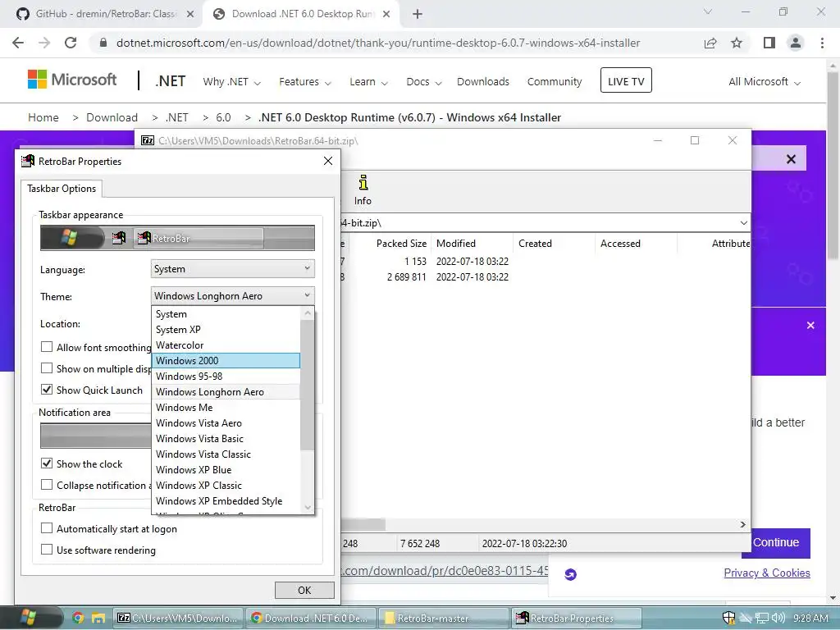Screen dimensions: 840x630
Task: Pick Windows Me theme
Action: pyautogui.click(x=226, y=407)
